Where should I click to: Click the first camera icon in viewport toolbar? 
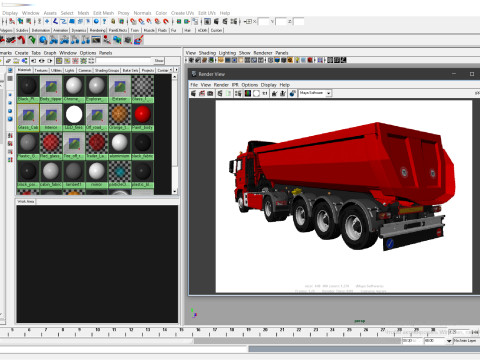[191, 60]
